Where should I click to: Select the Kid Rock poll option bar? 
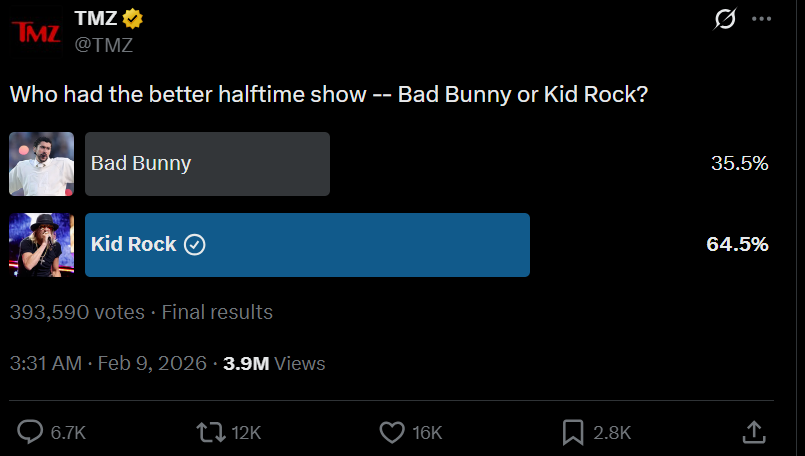pyautogui.click(x=308, y=245)
